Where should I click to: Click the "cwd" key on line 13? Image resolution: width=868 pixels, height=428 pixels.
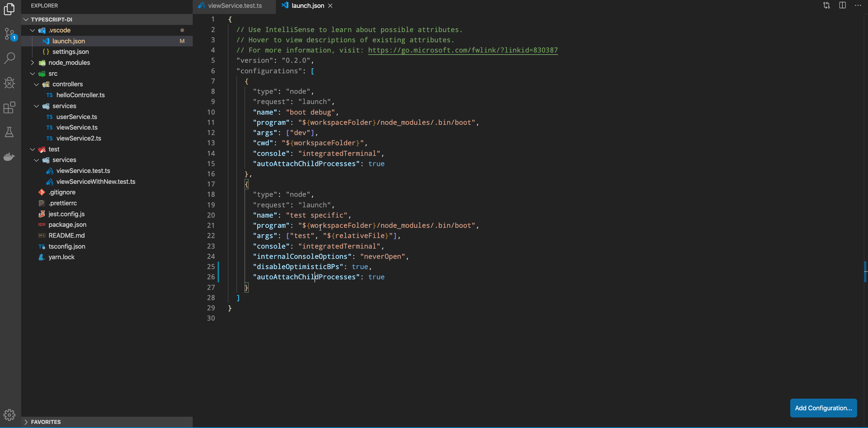coord(263,143)
